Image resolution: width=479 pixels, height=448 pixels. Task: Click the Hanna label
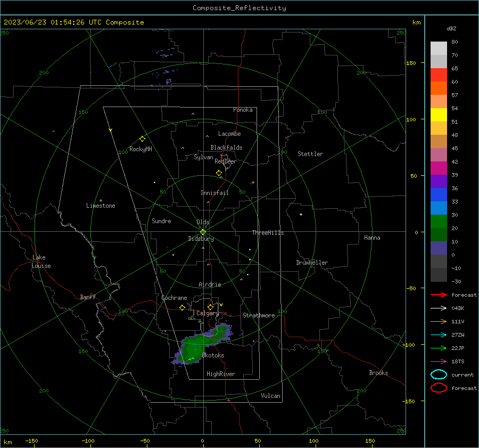pyautogui.click(x=372, y=238)
